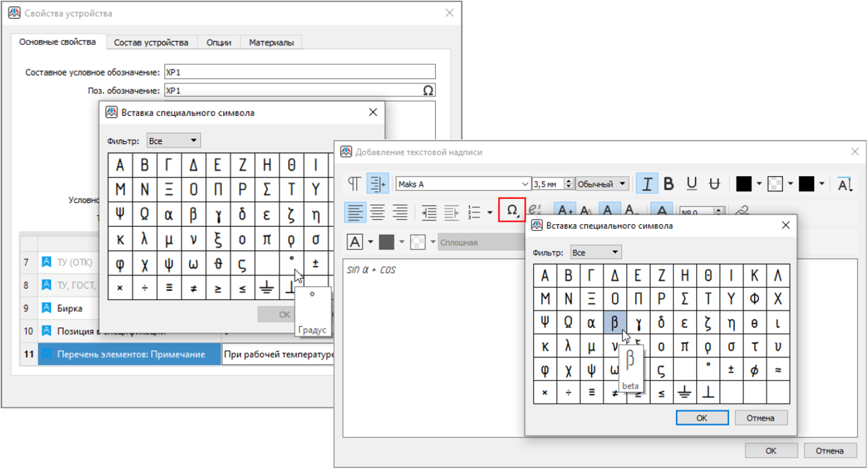Open the Материалы tab

[271, 42]
